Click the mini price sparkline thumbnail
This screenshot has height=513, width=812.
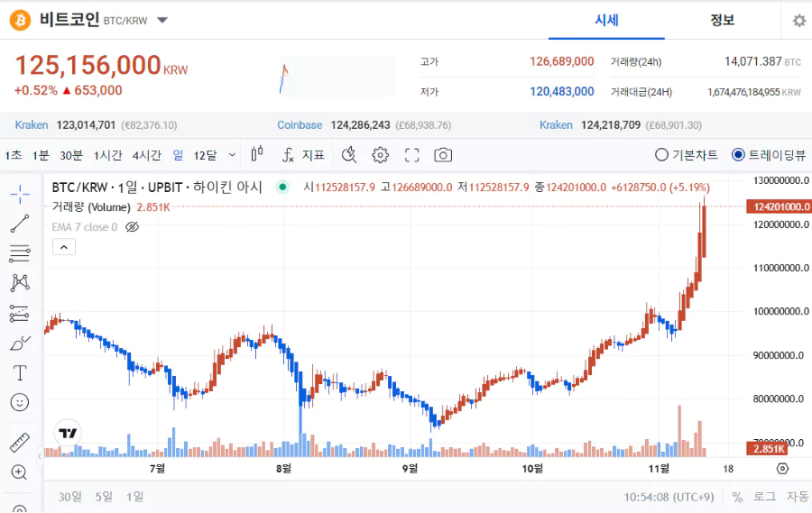(x=337, y=77)
